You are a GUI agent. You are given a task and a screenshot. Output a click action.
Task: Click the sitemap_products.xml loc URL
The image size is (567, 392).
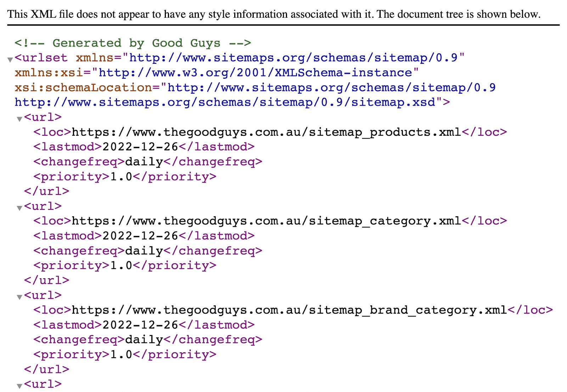pyautogui.click(x=266, y=132)
